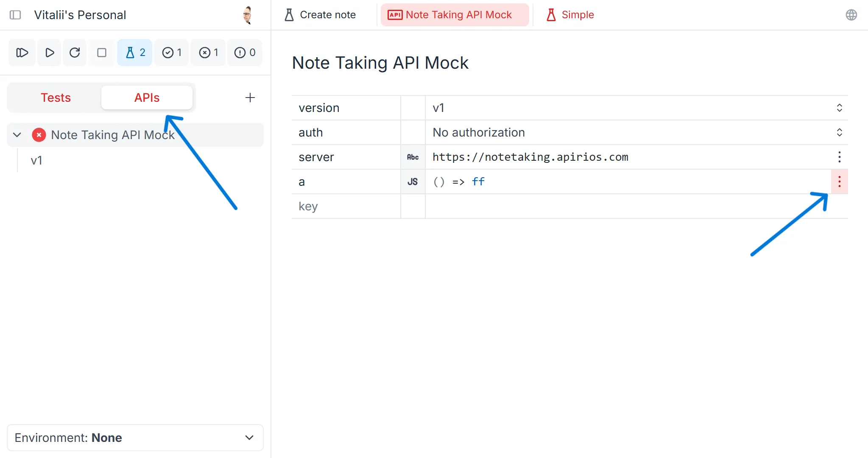Open the version v1 dropdown
This screenshot has height=458, width=868.
pyautogui.click(x=840, y=108)
